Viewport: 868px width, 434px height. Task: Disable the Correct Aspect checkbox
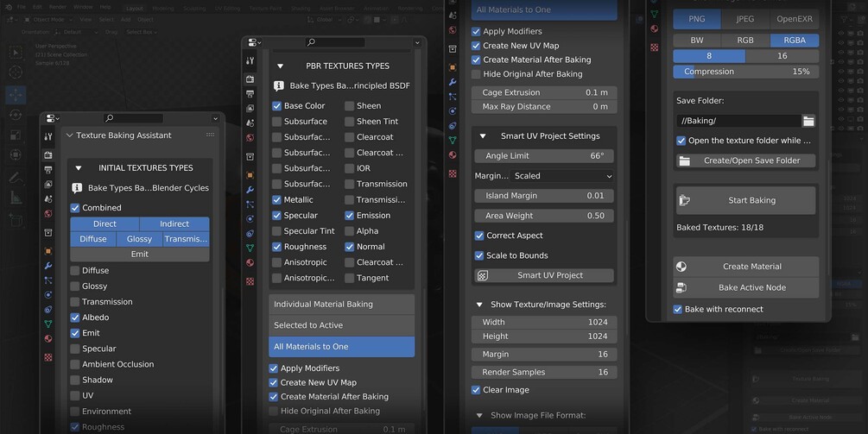pos(479,236)
